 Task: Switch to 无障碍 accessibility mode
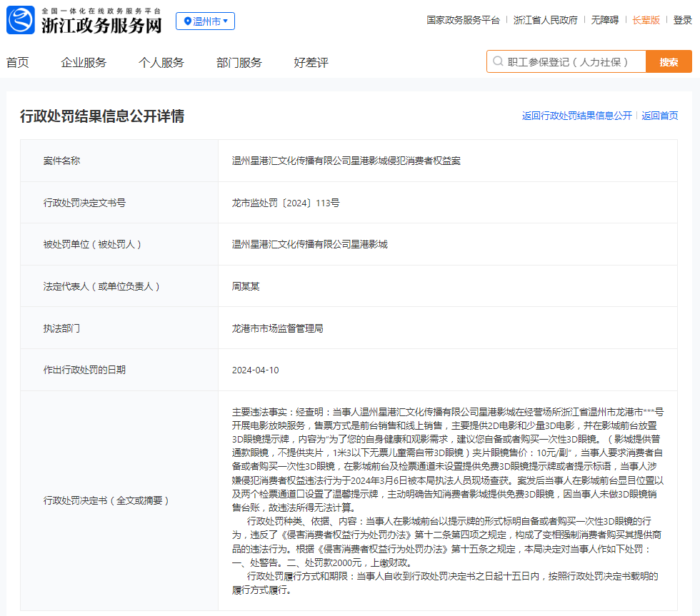coord(605,20)
